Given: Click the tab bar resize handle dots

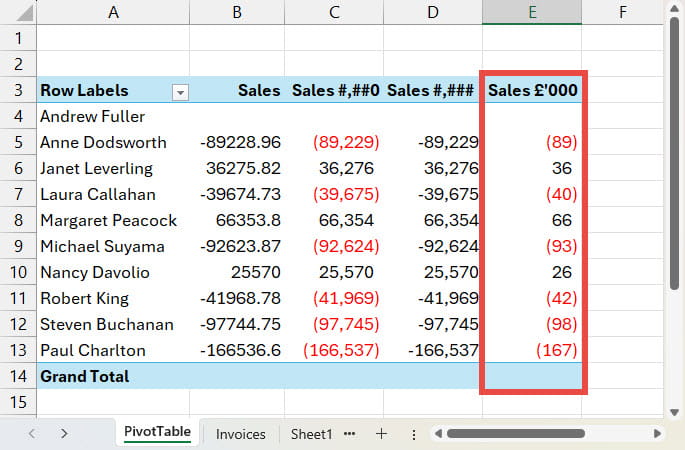Looking at the screenshot, I should click(x=414, y=434).
